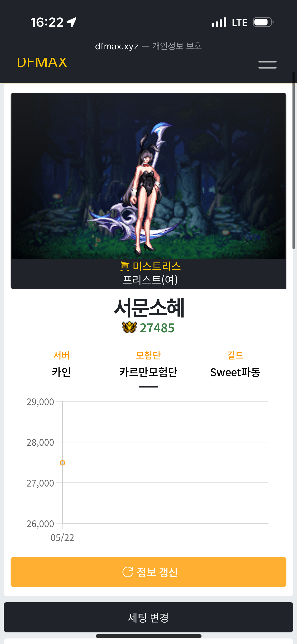Tap the character name 서문소혜
Viewport: 297px width, 644px height.
149,308
